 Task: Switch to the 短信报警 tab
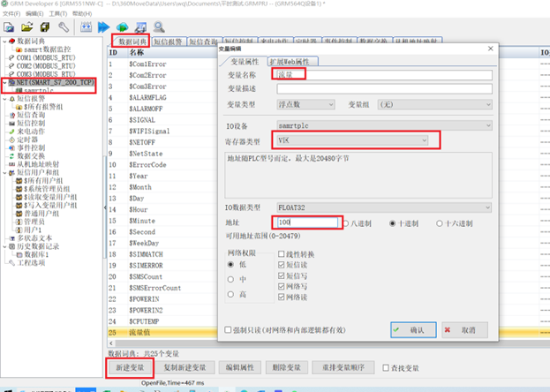(x=168, y=41)
